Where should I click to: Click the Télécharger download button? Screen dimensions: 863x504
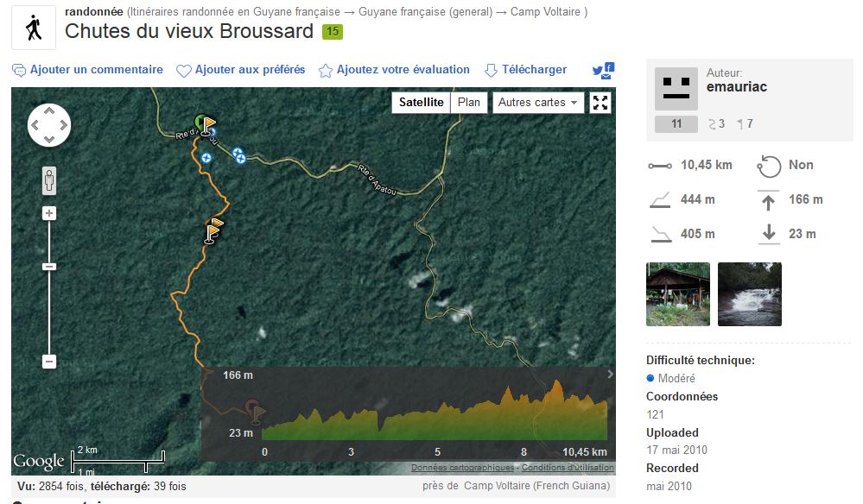525,70
